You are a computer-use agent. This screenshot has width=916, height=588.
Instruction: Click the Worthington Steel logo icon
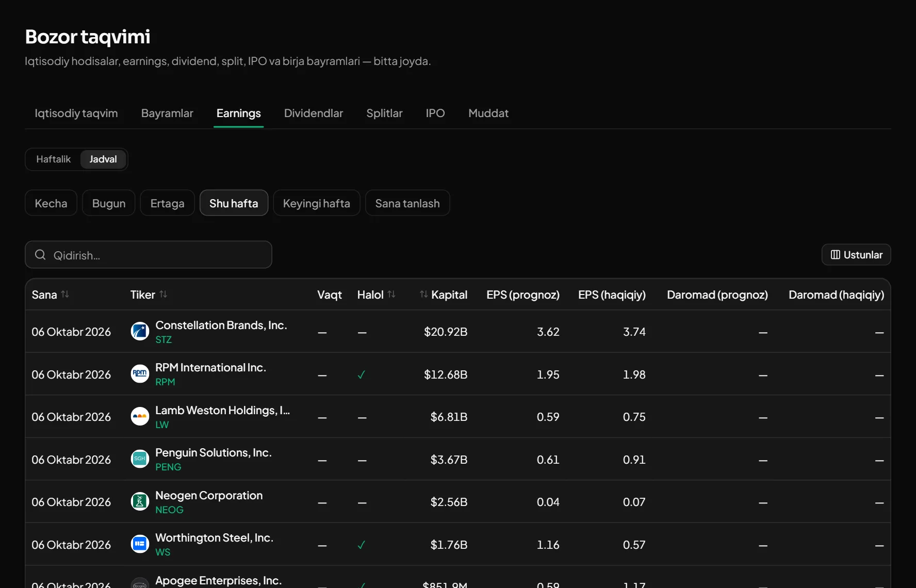point(140,544)
